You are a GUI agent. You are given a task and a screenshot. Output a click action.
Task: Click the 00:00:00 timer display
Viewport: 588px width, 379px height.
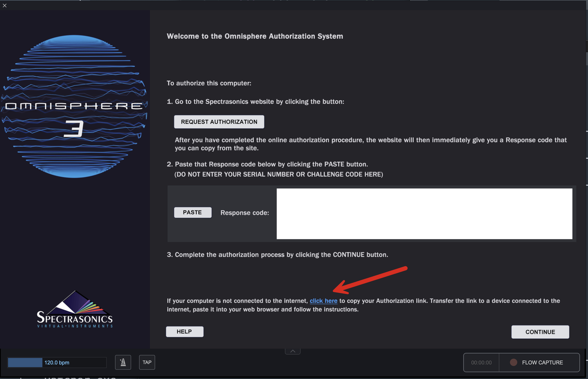(x=481, y=362)
